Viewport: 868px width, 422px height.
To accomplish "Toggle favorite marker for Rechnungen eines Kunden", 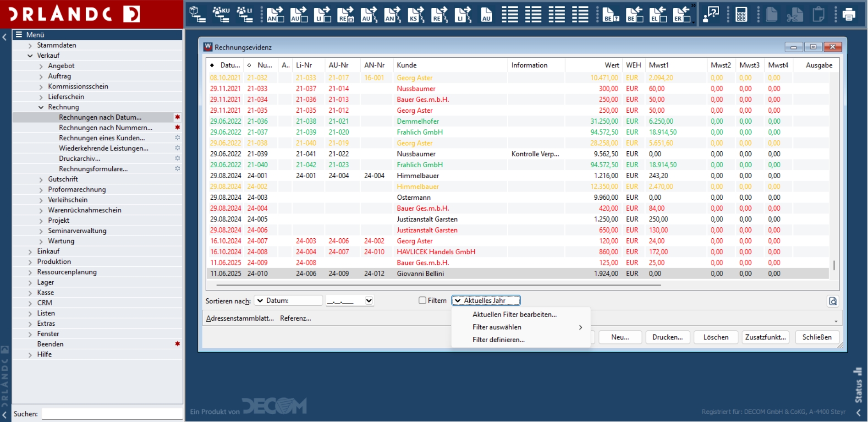I will pos(177,138).
